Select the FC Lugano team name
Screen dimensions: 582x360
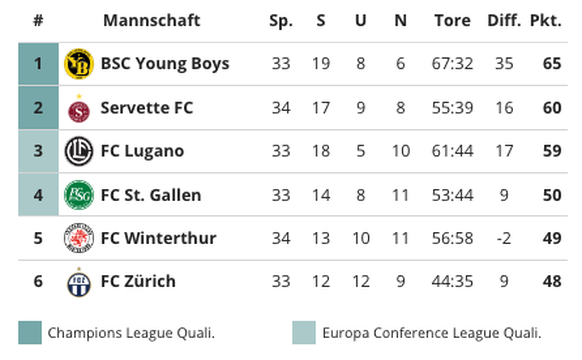(x=143, y=151)
